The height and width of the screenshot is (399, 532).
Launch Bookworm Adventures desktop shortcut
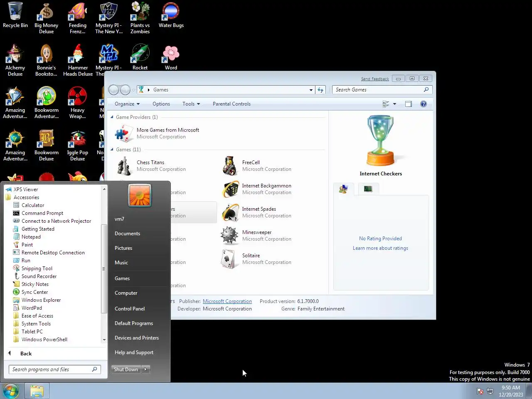46,103
